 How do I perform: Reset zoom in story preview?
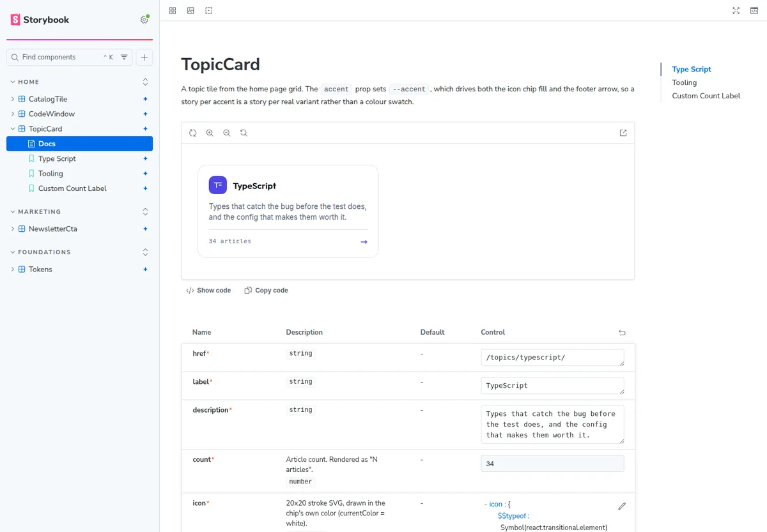click(244, 133)
